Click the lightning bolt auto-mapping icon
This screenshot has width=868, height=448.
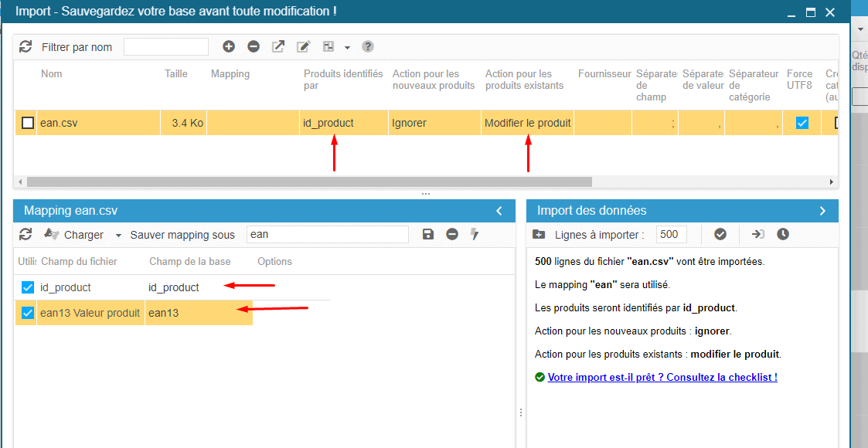[x=475, y=234]
